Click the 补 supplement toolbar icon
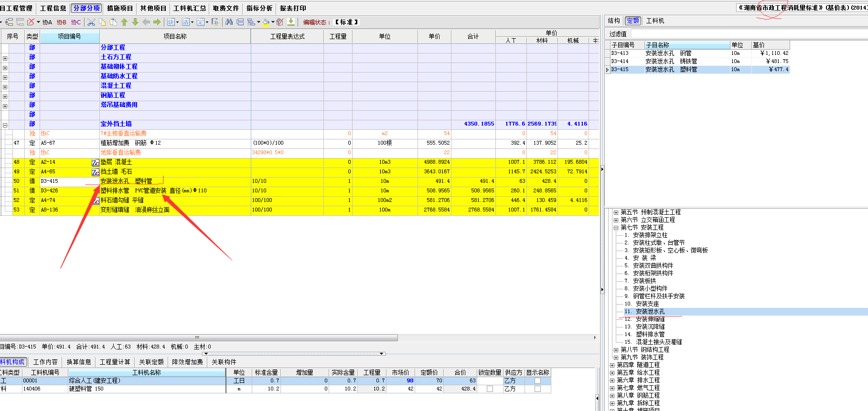Screen dimensions: 868x411 tap(215, 22)
